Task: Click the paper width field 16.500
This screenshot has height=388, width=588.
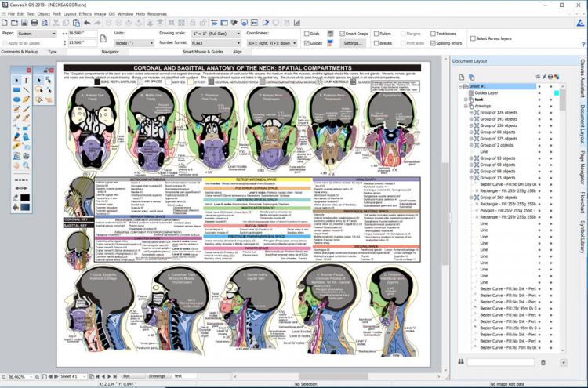Action: click(x=83, y=34)
